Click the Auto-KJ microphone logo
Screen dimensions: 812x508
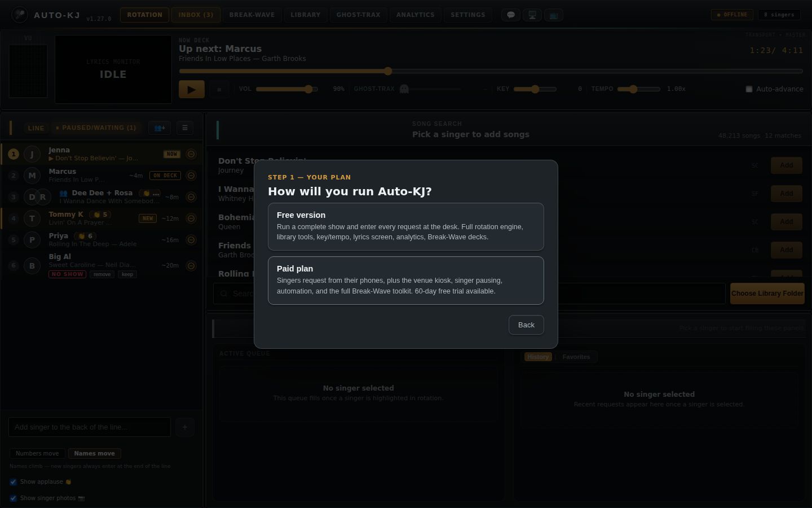pyautogui.click(x=20, y=15)
